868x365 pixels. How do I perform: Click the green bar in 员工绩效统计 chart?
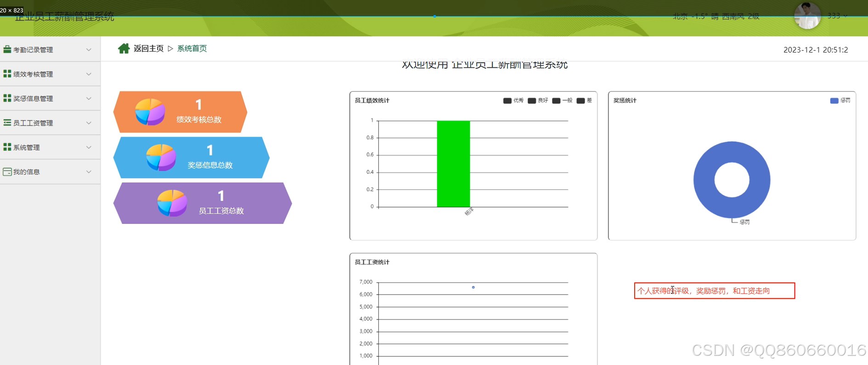click(x=453, y=164)
